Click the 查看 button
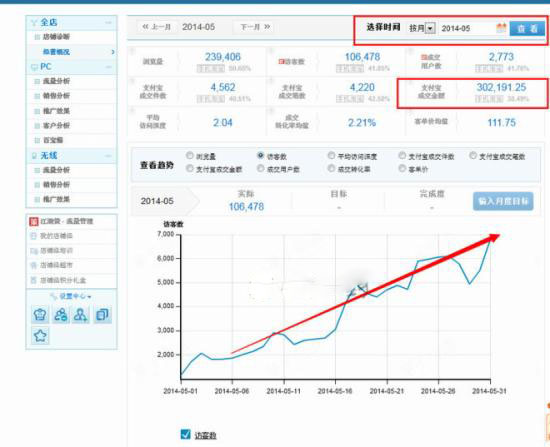 tap(527, 28)
